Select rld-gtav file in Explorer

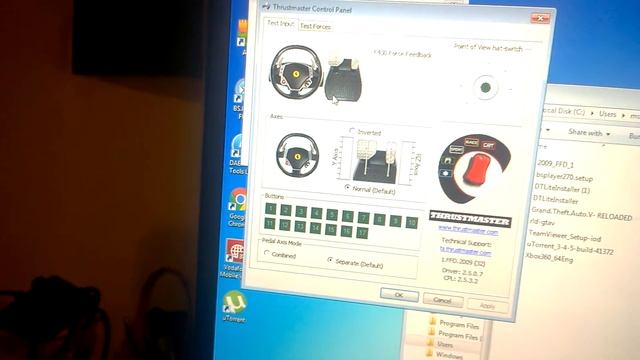point(542,222)
